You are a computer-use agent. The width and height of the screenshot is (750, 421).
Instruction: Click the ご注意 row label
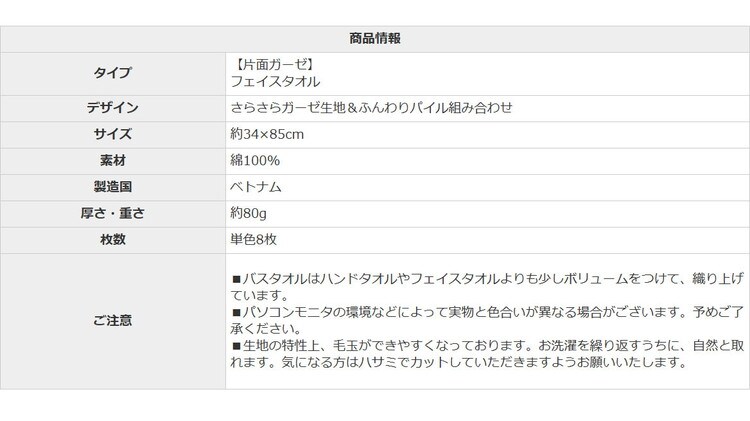click(112, 320)
